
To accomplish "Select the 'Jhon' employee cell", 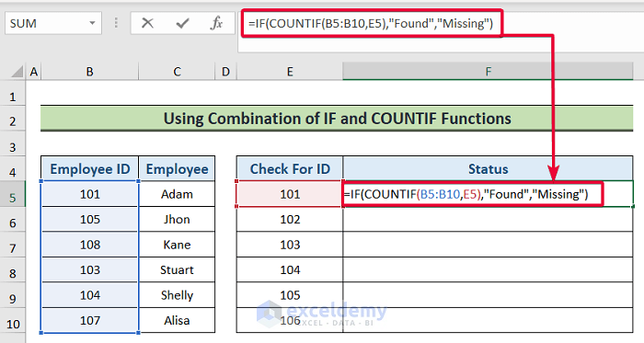I will tap(177, 219).
